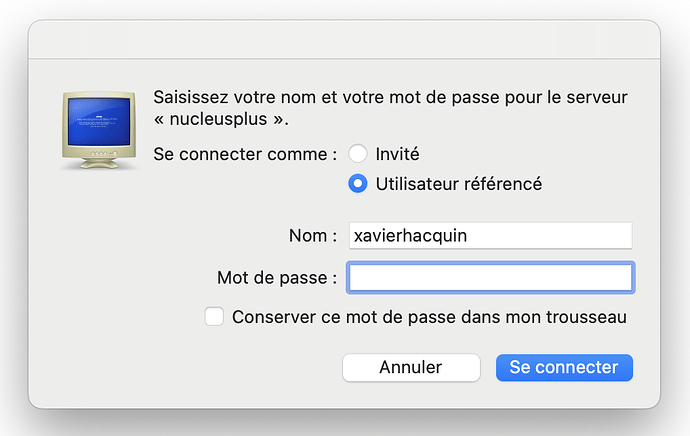The image size is (690, 436).
Task: Click the dialog's empty title bar
Action: [344, 39]
